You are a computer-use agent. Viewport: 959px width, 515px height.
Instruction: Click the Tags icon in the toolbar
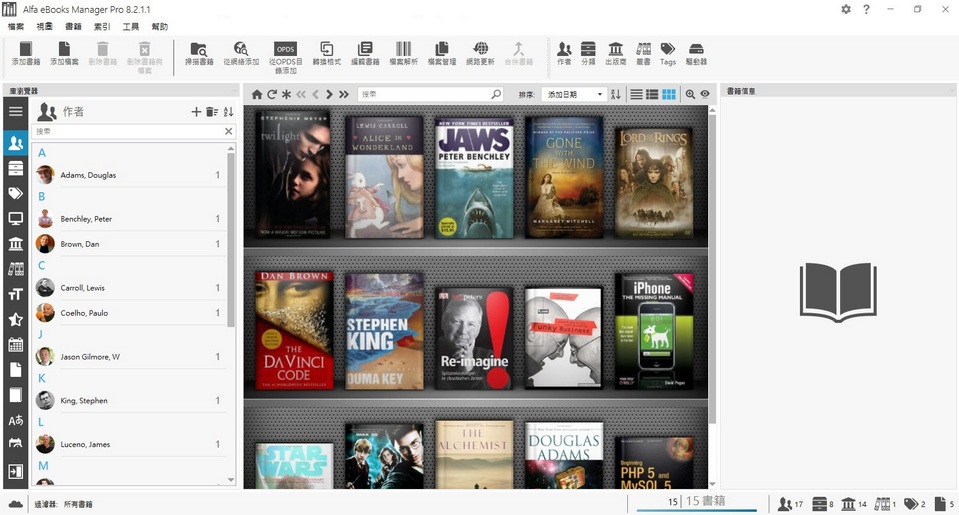pyautogui.click(x=667, y=53)
